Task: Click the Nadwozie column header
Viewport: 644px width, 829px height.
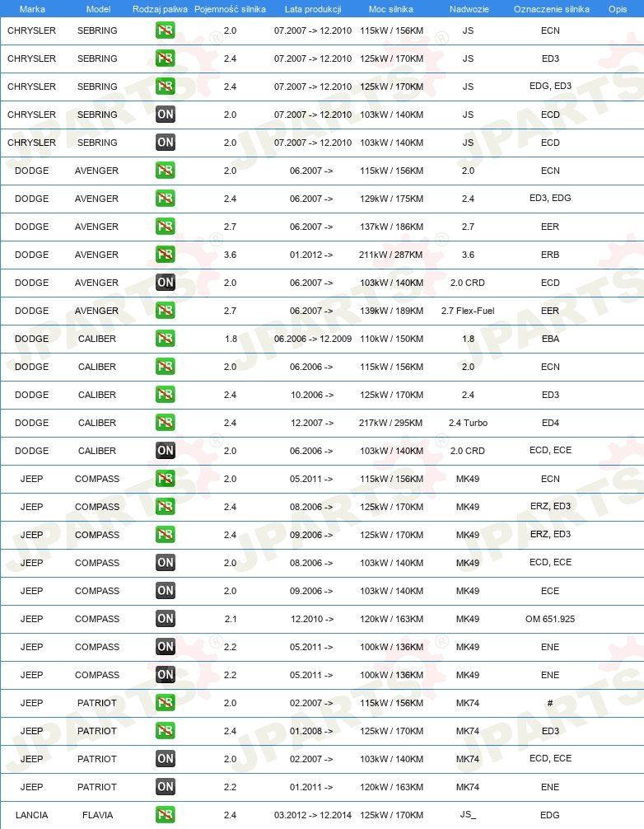Action: (x=469, y=9)
